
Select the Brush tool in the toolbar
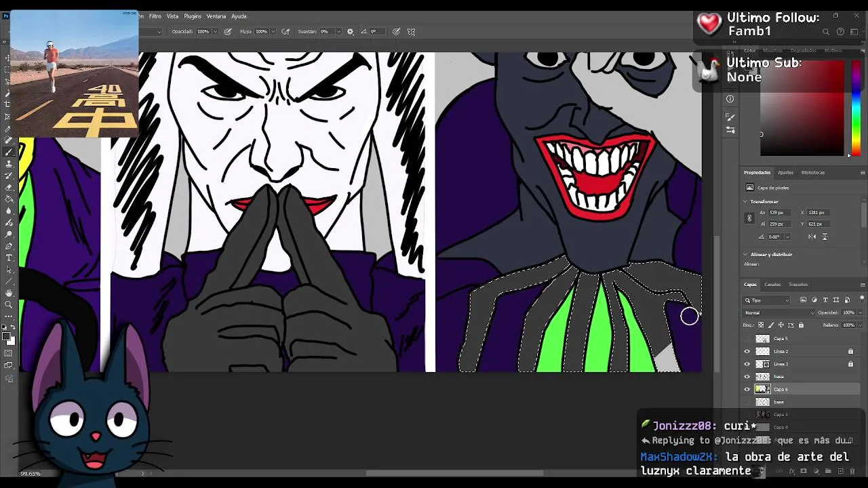(8, 152)
